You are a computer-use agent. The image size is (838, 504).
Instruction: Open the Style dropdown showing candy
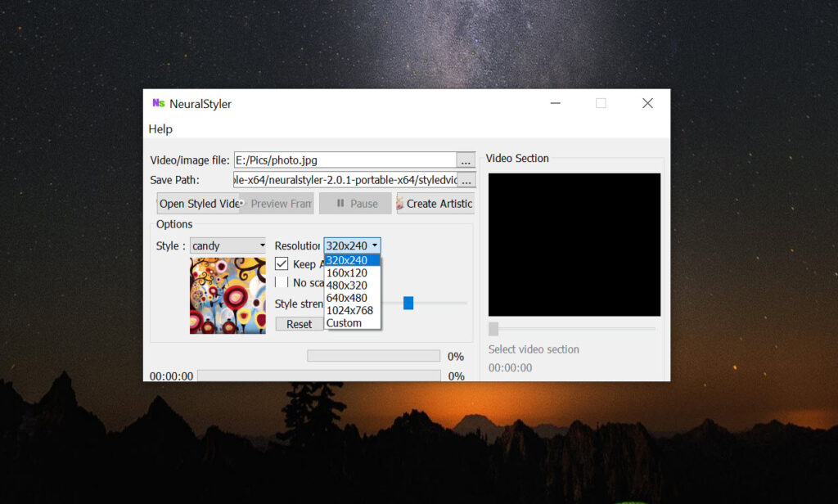(228, 245)
